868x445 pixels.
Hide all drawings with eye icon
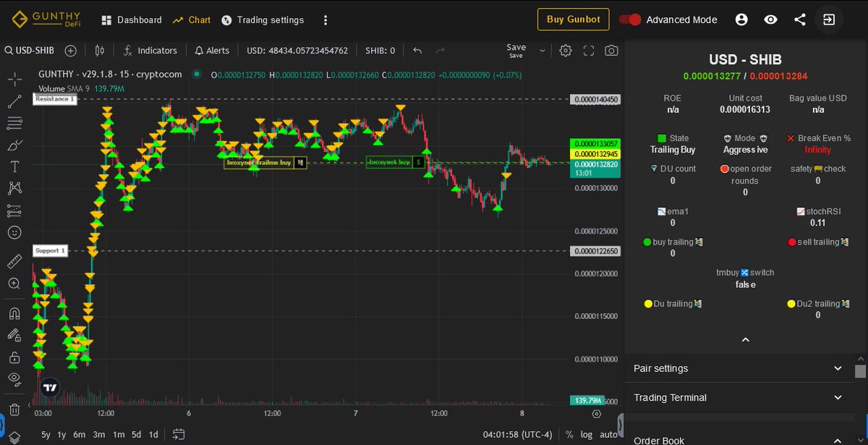(14, 378)
